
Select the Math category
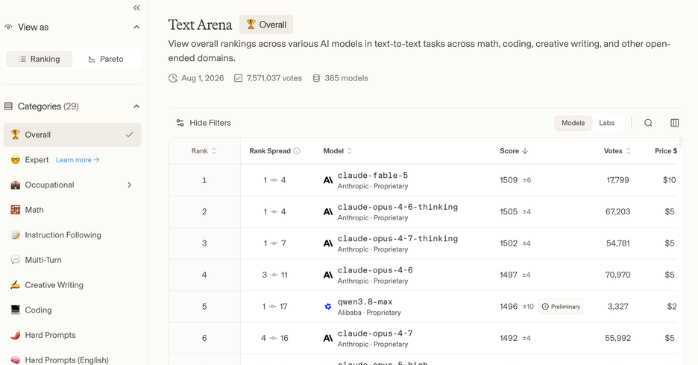point(34,210)
